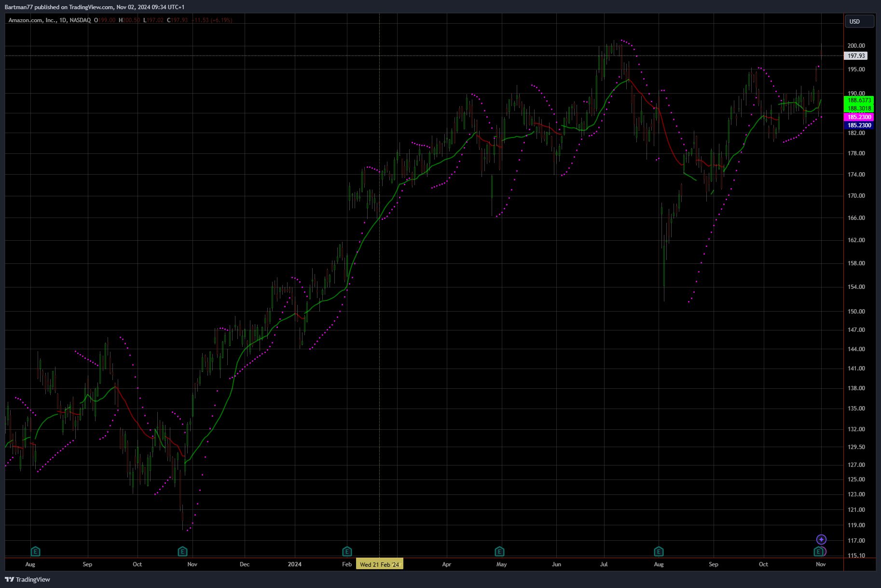
Task: Click the magenta 185.2300 price tag
Action: (x=859, y=117)
